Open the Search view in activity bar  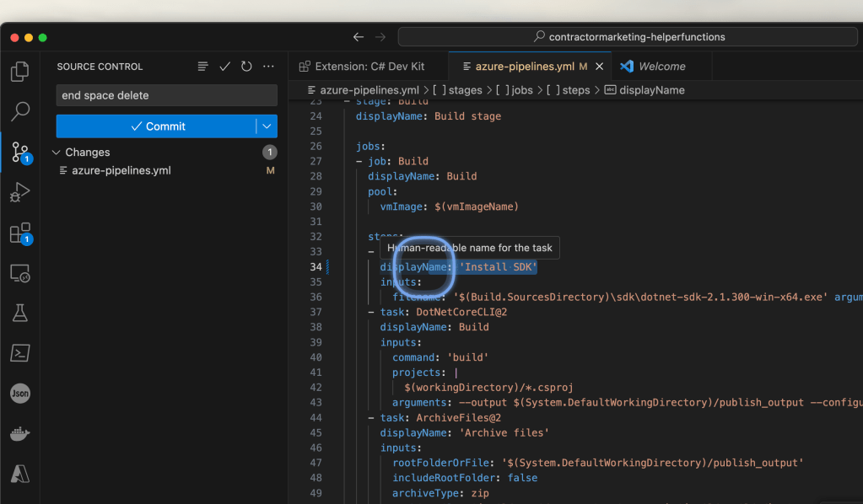coord(19,111)
